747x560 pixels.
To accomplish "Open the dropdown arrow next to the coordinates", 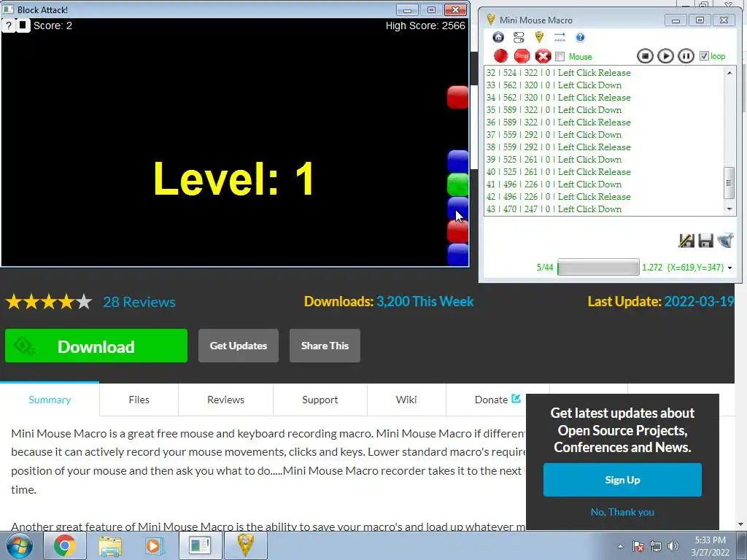I will coord(729,268).
